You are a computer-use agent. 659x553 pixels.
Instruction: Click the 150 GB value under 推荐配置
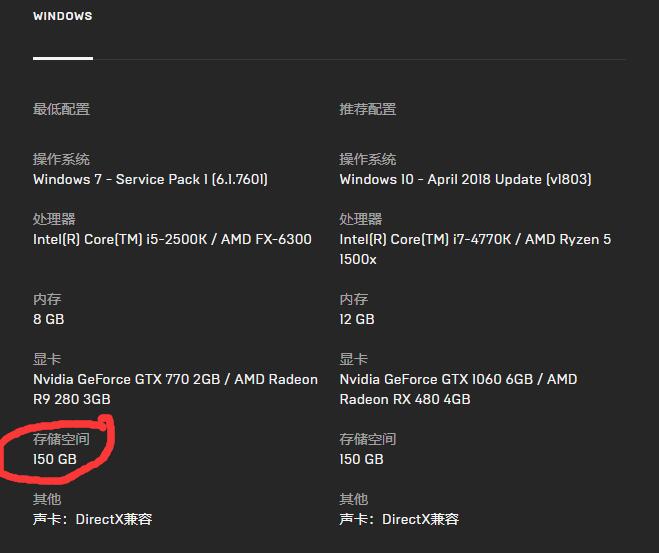click(x=361, y=460)
